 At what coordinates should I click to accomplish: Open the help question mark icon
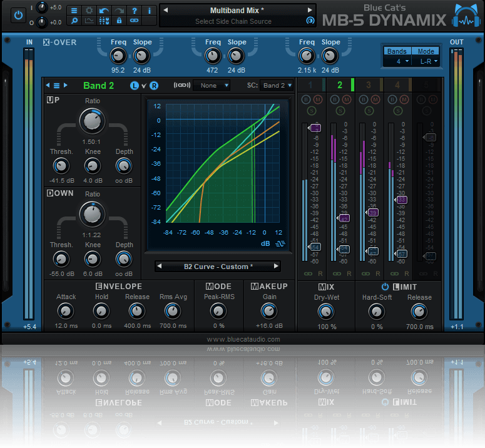click(134, 11)
